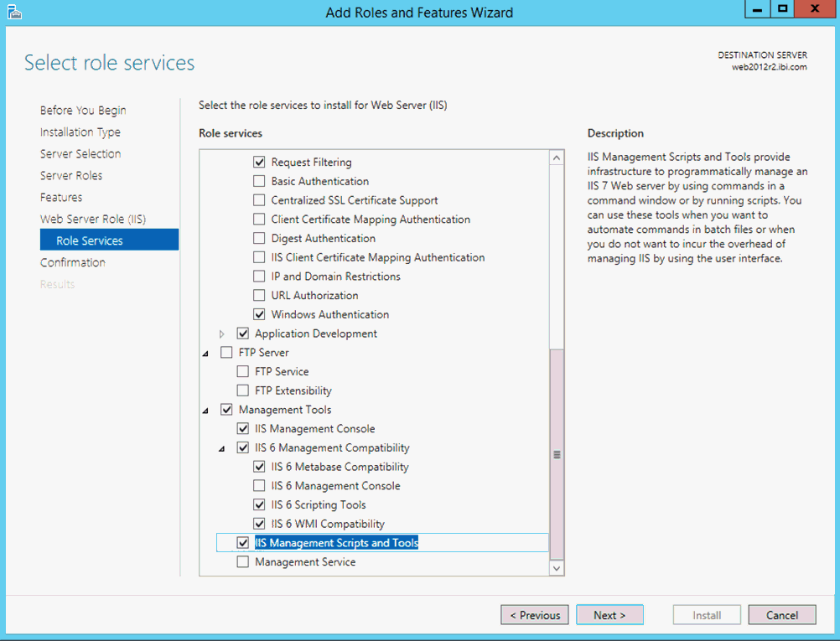The height and width of the screenshot is (641, 840).
Task: Select Web Server Role (IIS) step
Action: [93, 219]
